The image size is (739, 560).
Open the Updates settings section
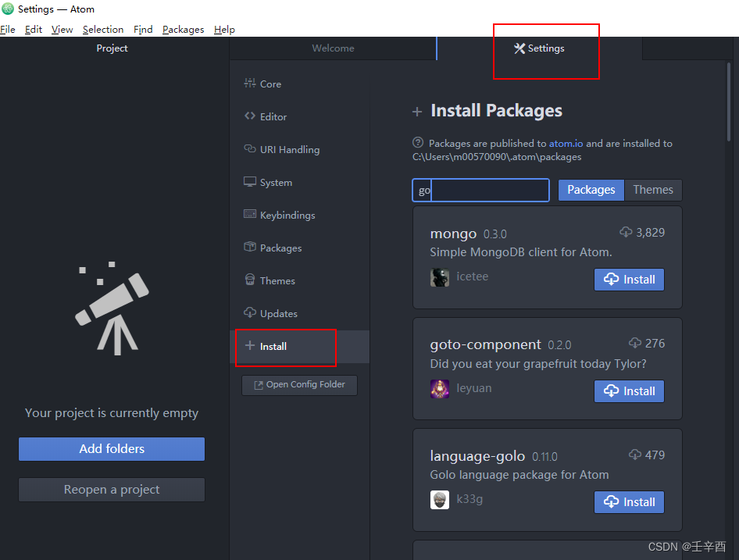click(x=277, y=313)
